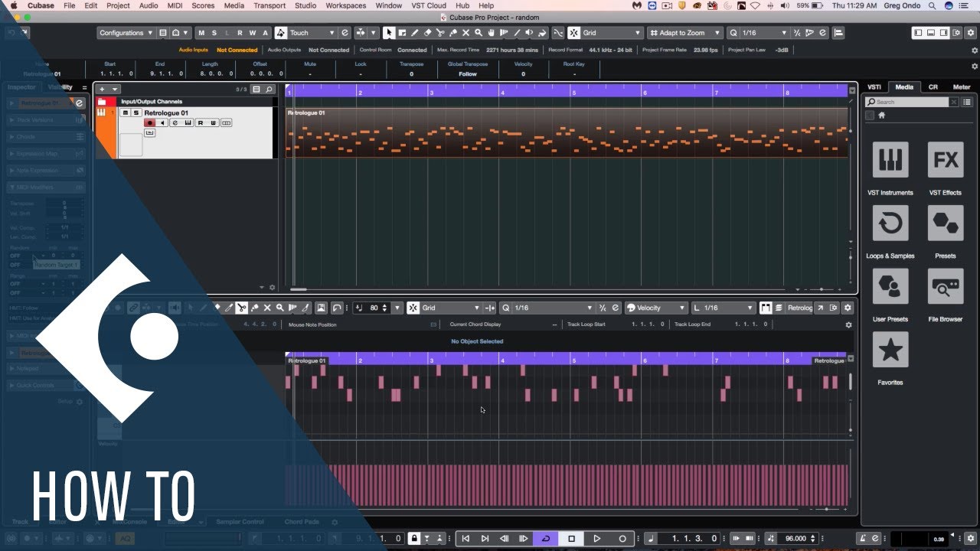Open Key Editor setup gear icon
Viewport: 980px width, 551px height.
coord(848,308)
